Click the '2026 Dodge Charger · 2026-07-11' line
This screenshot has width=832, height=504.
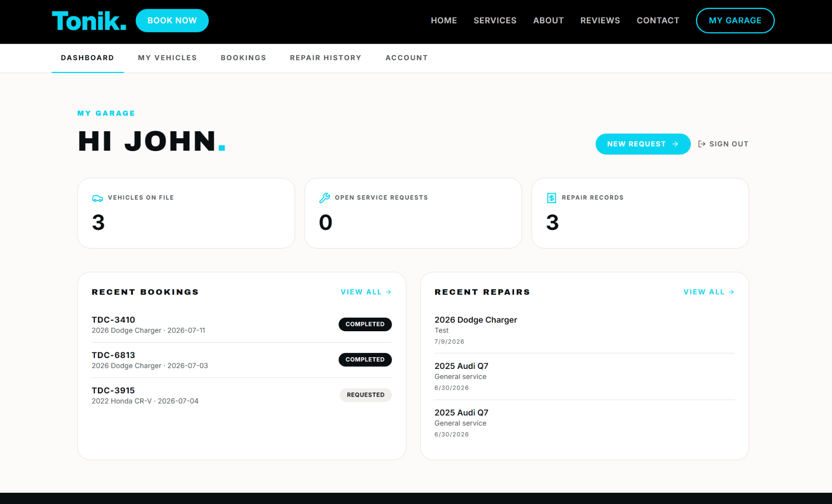tap(148, 330)
